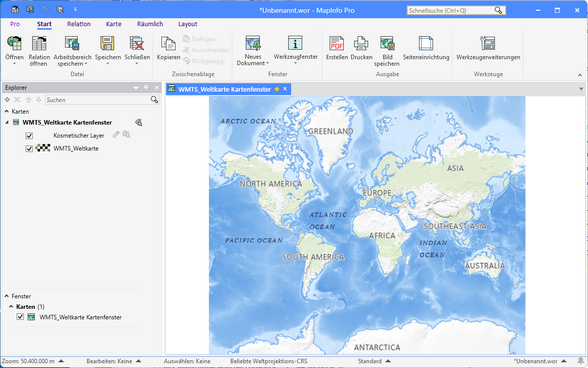Open Werkzeugerweiterungen tool extensions
588x368 pixels.
point(488,43)
